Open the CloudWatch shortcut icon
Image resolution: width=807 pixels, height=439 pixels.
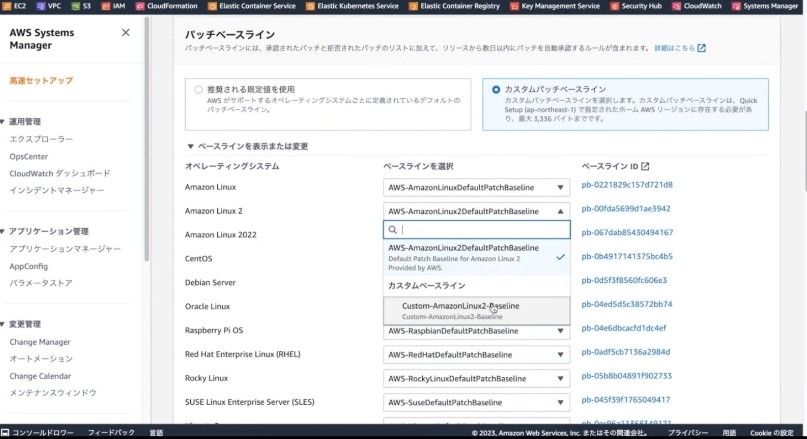[x=676, y=6]
